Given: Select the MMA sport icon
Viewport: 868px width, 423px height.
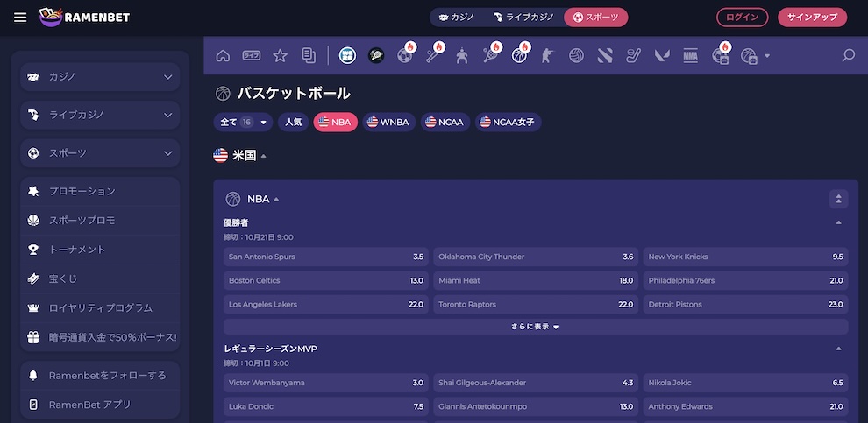Looking at the screenshot, I should click(x=690, y=55).
